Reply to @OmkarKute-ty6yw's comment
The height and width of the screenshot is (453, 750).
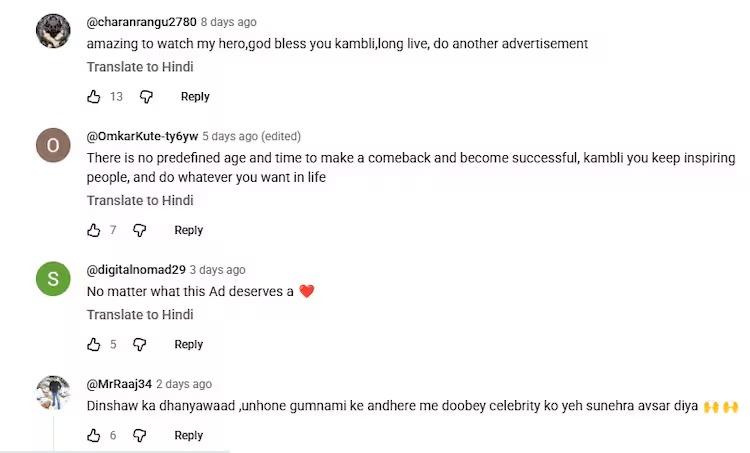[x=189, y=231]
